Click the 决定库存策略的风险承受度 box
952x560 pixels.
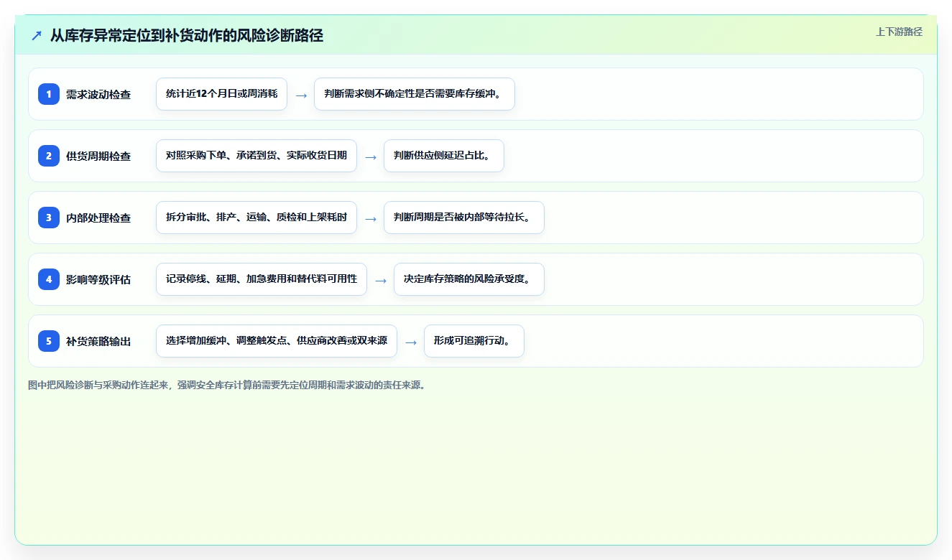(469, 279)
